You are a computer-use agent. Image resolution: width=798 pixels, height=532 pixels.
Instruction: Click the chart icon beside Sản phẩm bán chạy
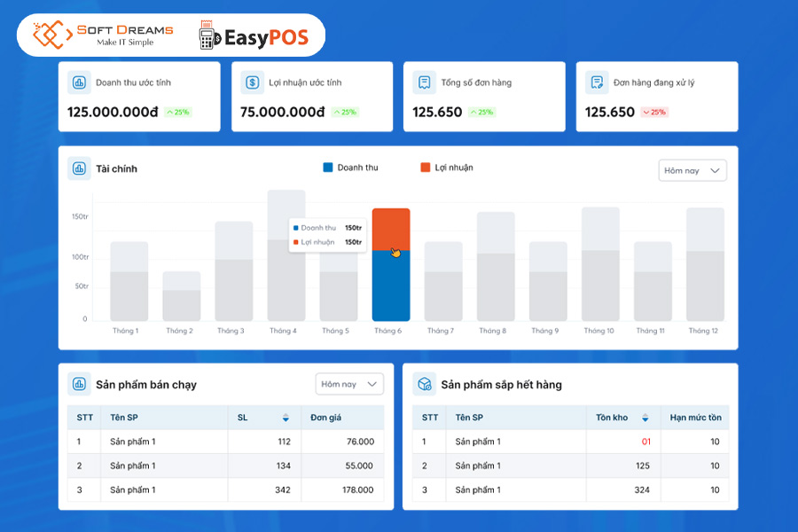click(x=80, y=383)
